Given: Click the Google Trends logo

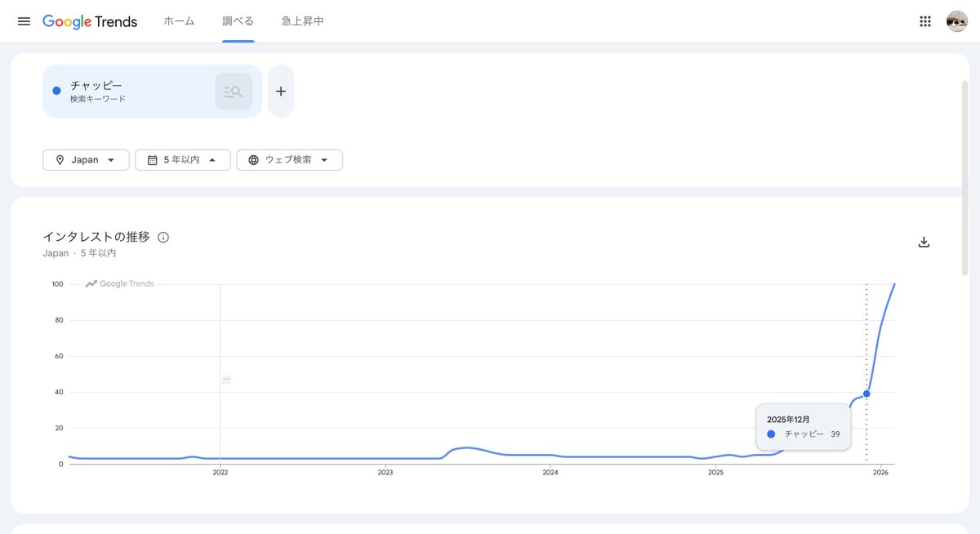Looking at the screenshot, I should coord(90,21).
